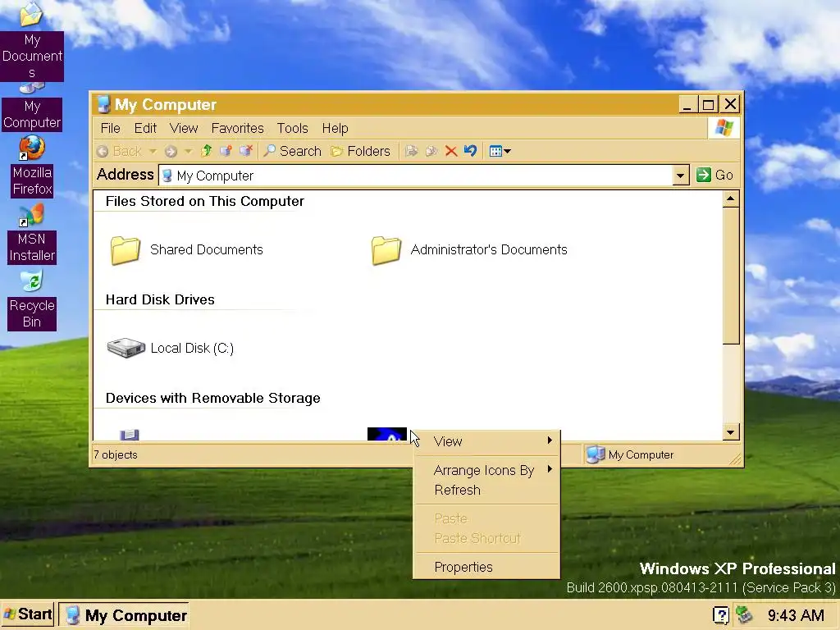Open the Views dropdown button in toolbar
Image resolution: width=840 pixels, height=630 pixels.
click(500, 152)
